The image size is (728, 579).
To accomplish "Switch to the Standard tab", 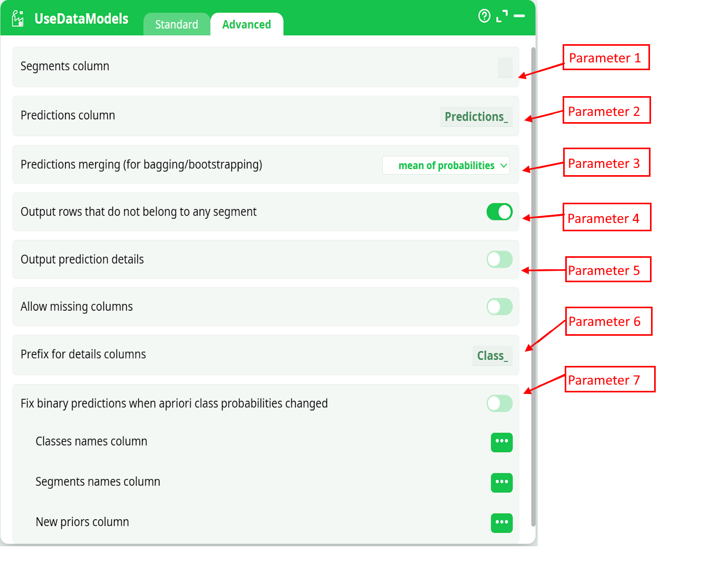I will click(176, 24).
